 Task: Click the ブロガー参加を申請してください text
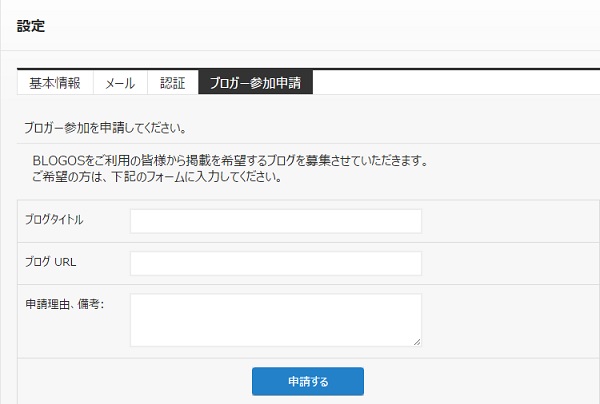tap(106, 128)
